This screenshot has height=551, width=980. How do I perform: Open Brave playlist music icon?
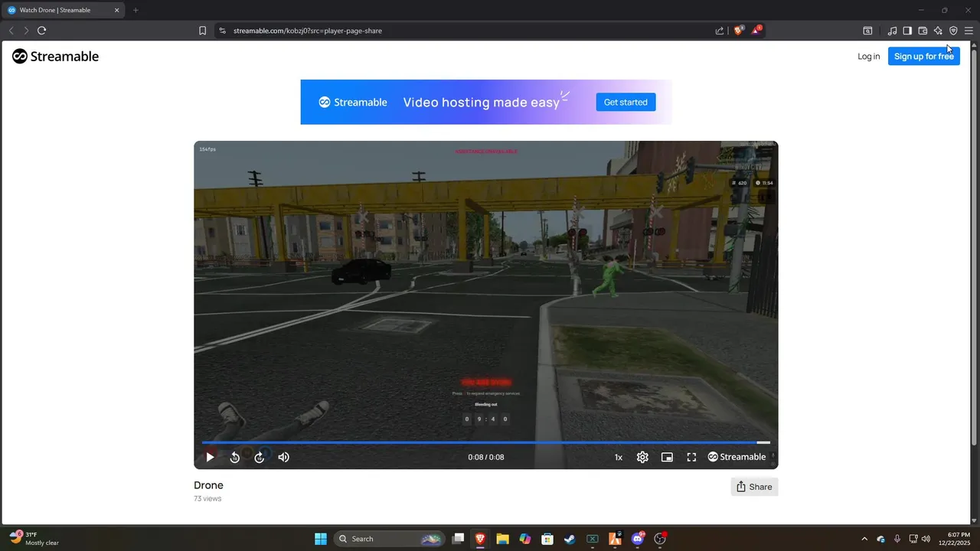892,31
